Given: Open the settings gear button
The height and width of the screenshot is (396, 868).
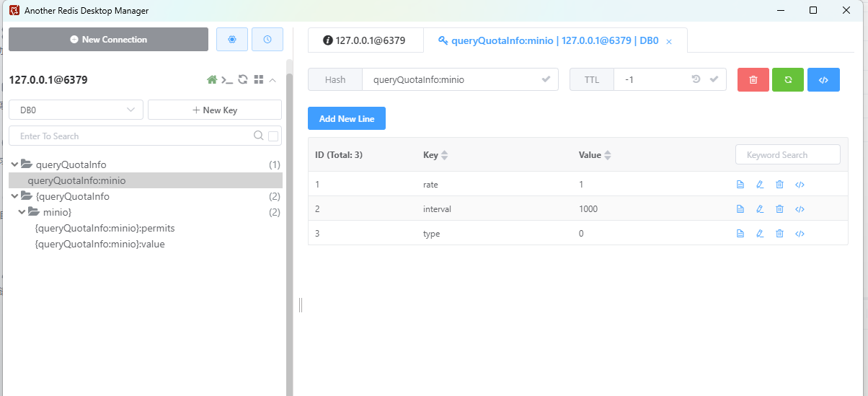Looking at the screenshot, I should [231, 40].
